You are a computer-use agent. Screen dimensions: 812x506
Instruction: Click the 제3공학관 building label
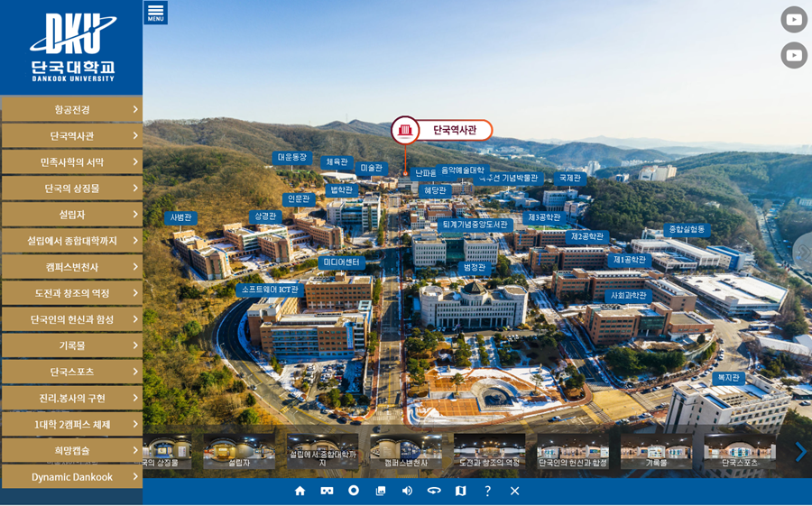point(544,217)
